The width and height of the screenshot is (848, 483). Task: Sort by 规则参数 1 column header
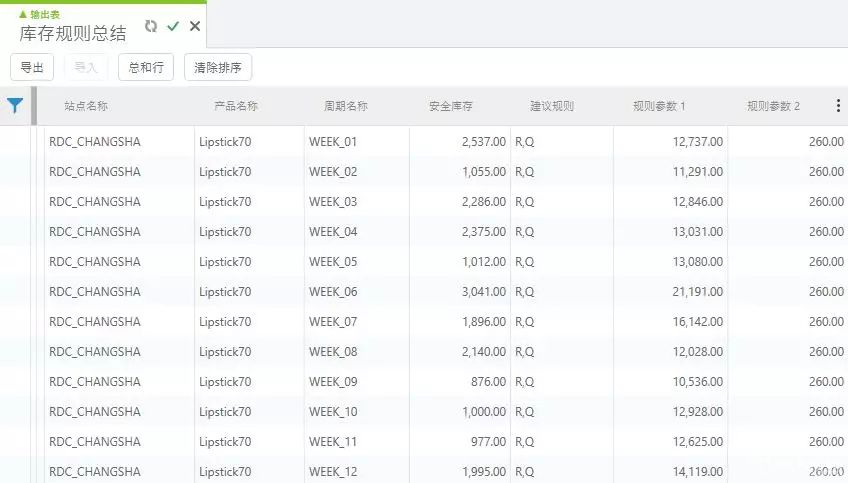[x=659, y=106]
